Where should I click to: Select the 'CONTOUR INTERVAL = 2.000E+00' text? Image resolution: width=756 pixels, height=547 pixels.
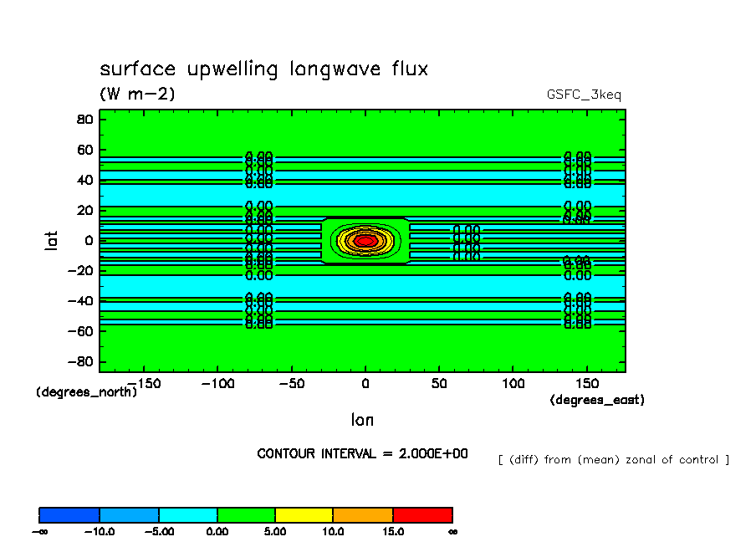point(362,453)
